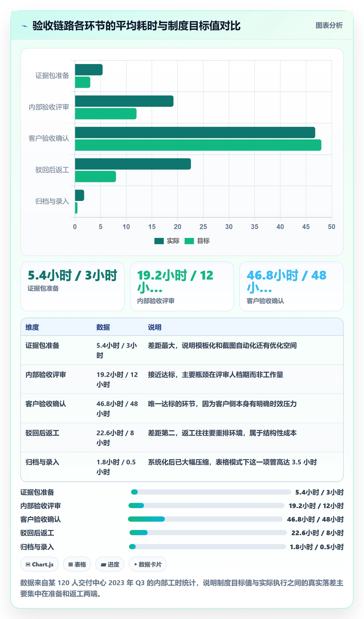Click the 内部验收评审 progress bar

(x=206, y=506)
